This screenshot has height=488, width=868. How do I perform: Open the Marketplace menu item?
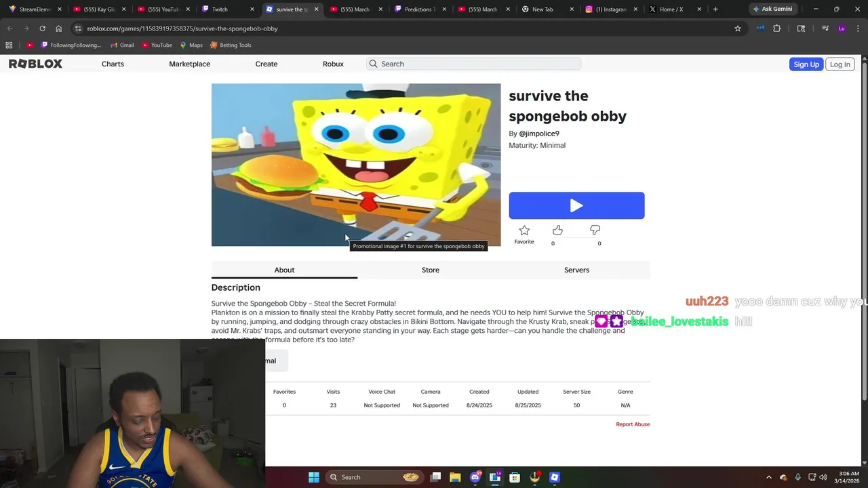point(189,64)
